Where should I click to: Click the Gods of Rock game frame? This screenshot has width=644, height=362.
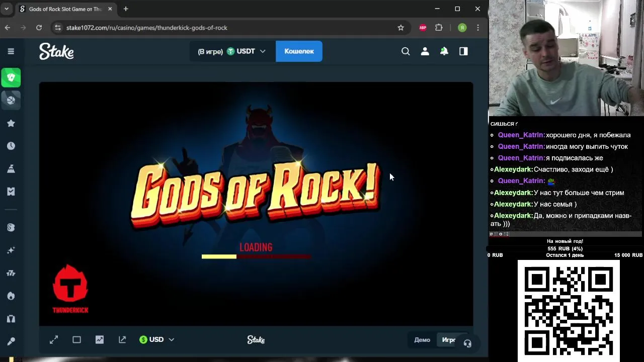[256, 204]
